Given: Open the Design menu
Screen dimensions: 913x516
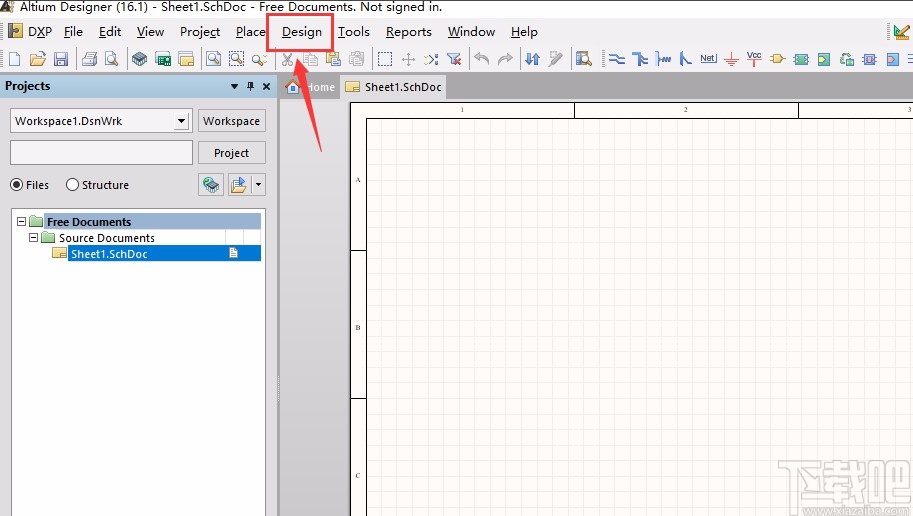Looking at the screenshot, I should (302, 32).
